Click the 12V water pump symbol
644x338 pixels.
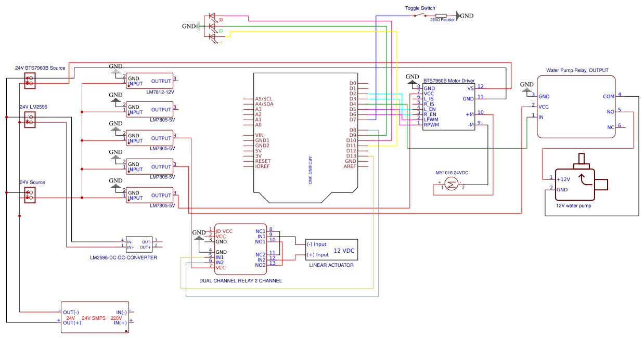click(582, 177)
